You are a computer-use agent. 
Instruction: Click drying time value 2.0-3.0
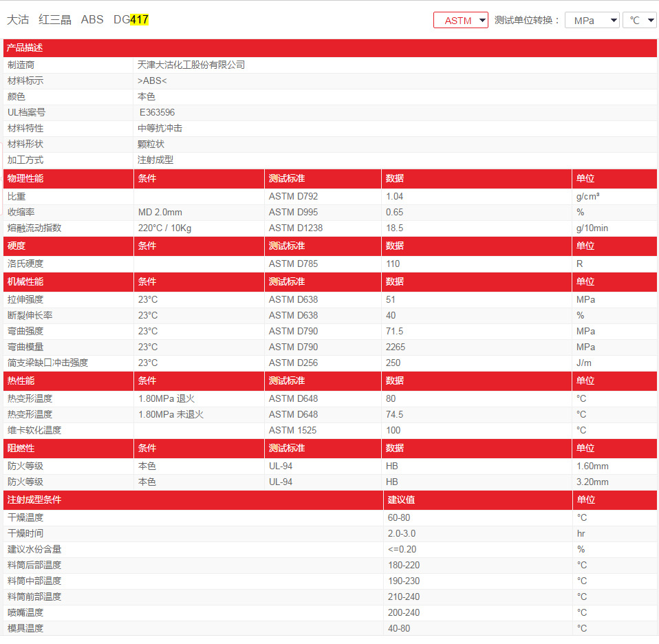point(401,533)
